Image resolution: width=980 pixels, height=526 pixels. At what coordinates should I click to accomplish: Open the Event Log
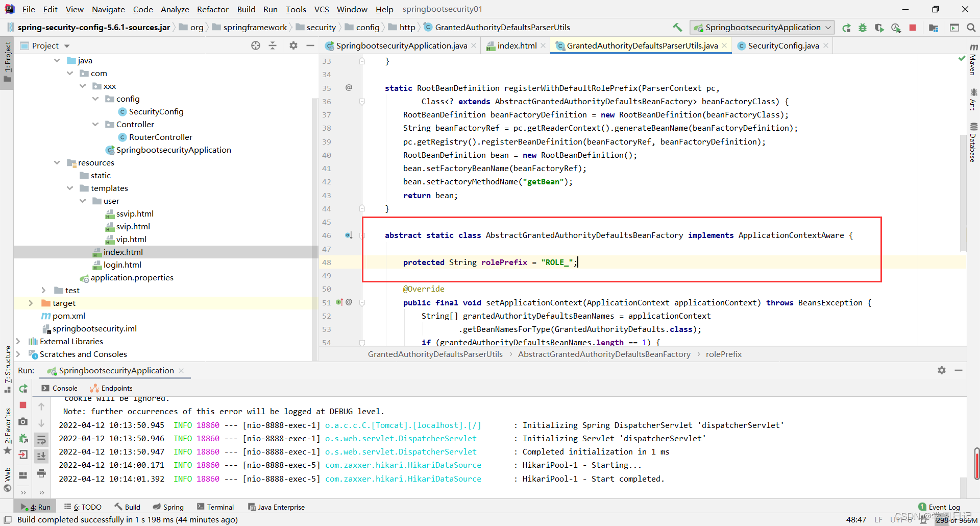pos(939,507)
